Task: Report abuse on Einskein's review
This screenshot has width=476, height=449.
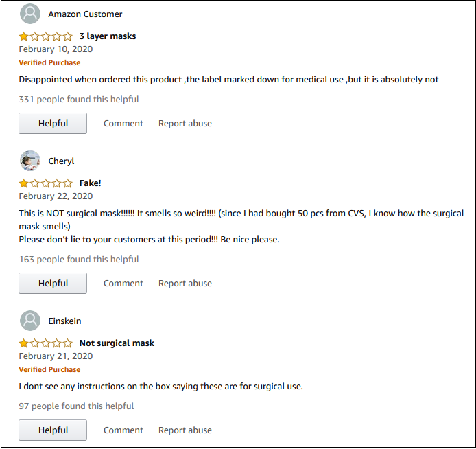Action: [185, 430]
